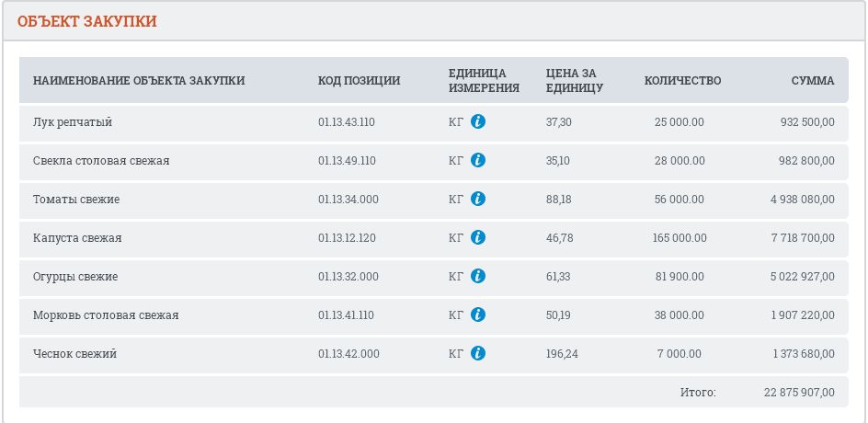Viewport: 868px width, 423px height.
Task: Click position code 01.13.12.120
Action: (x=347, y=238)
